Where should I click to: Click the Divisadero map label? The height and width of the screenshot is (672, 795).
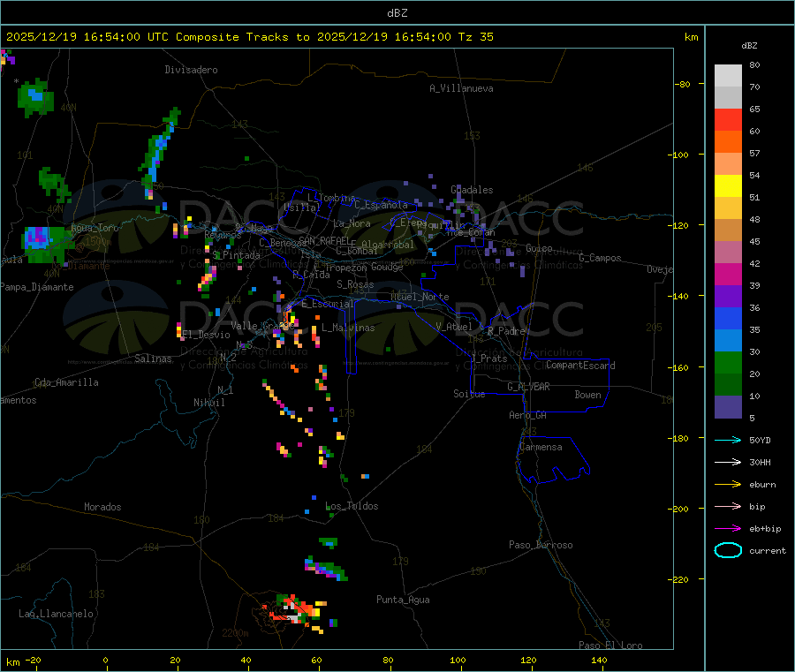point(191,70)
